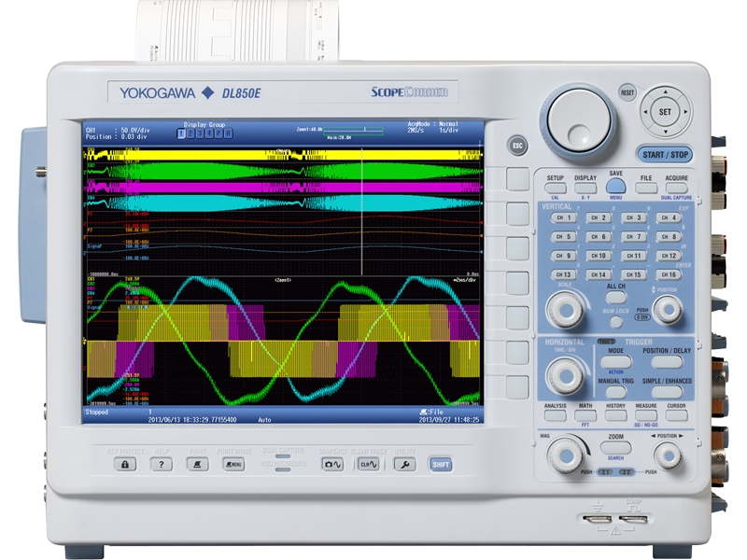Select channel CH 5 key
The image size is (747, 560).
click(563, 237)
